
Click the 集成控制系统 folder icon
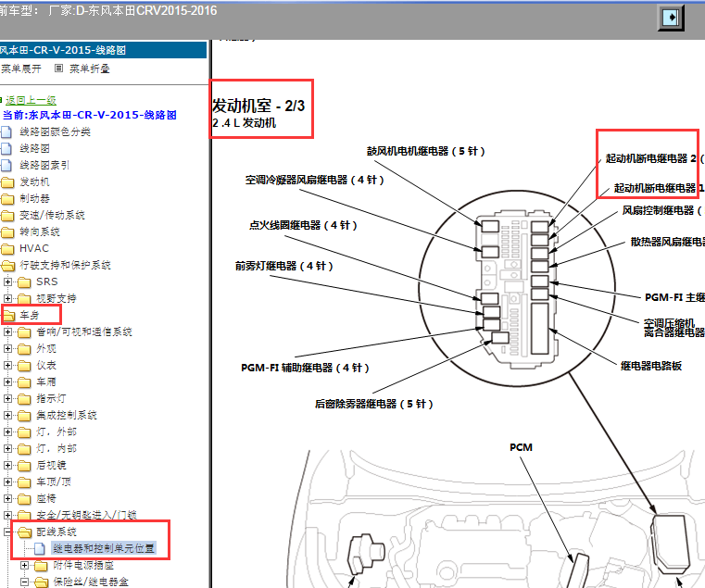[24, 416]
